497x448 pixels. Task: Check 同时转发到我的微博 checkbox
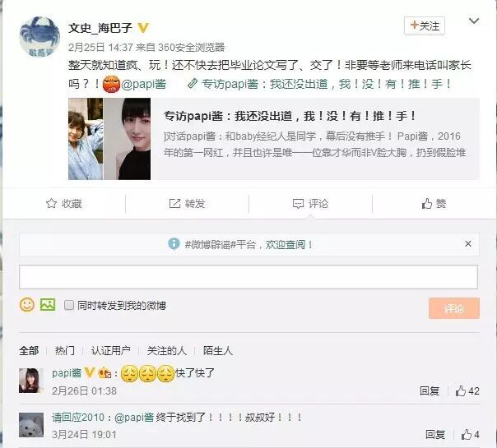(x=69, y=305)
